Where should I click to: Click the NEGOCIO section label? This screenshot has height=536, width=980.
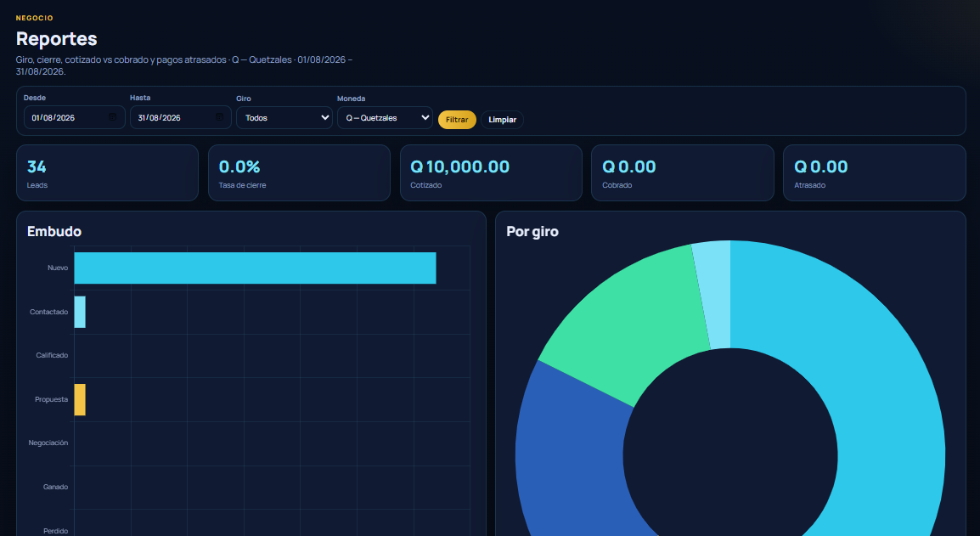[x=34, y=18]
